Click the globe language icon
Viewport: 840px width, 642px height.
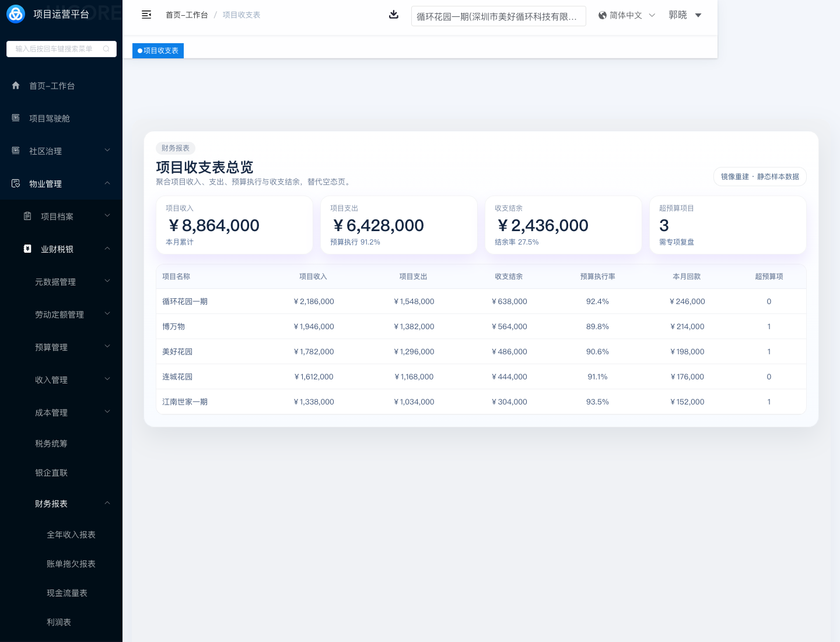pyautogui.click(x=603, y=15)
